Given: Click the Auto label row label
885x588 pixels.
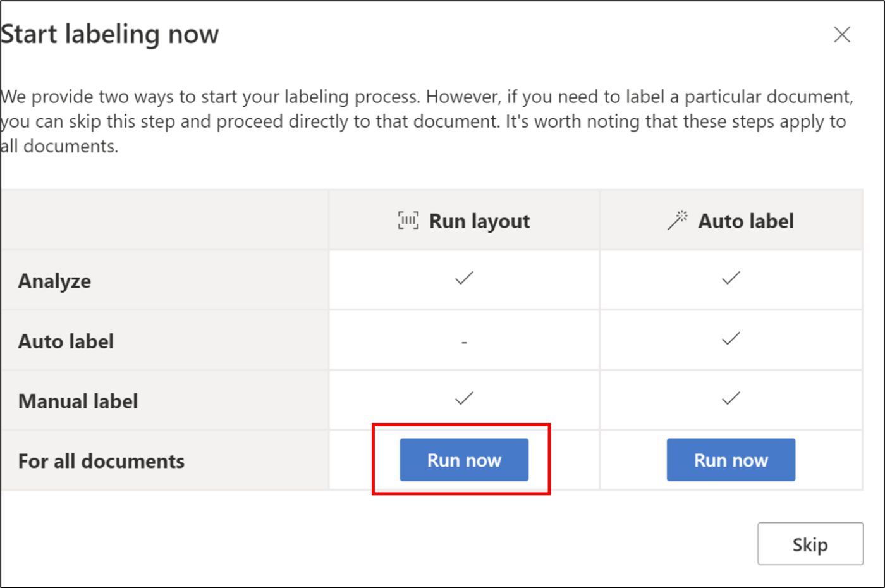Looking at the screenshot, I should pos(66,341).
